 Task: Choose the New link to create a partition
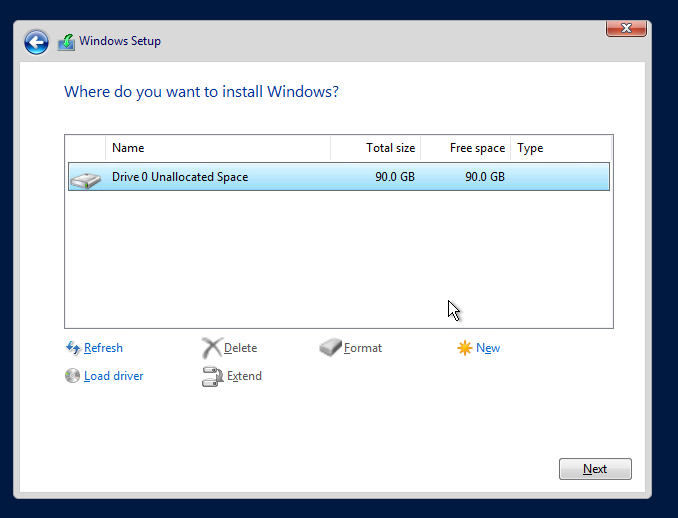tap(488, 348)
